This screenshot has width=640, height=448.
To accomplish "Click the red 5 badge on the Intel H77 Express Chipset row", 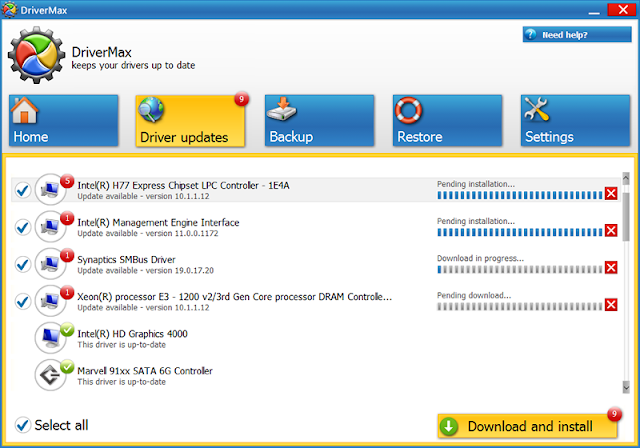I will pos(67,181).
